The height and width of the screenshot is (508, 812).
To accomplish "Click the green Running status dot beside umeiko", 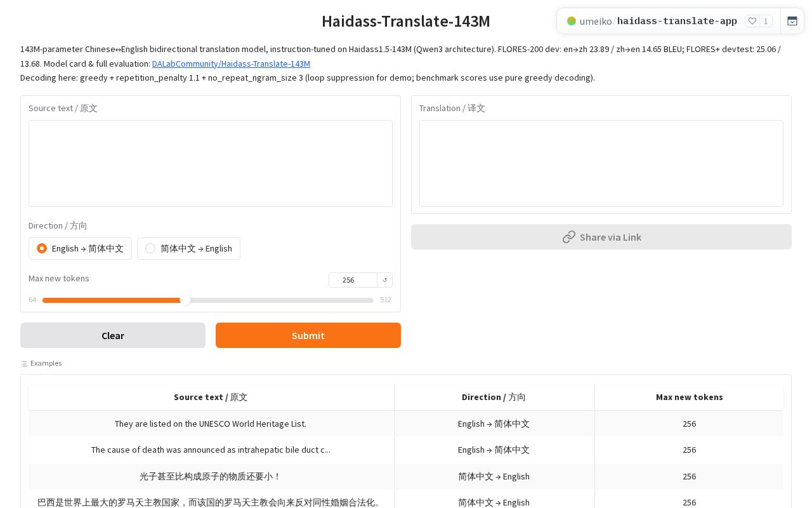I will click(572, 21).
